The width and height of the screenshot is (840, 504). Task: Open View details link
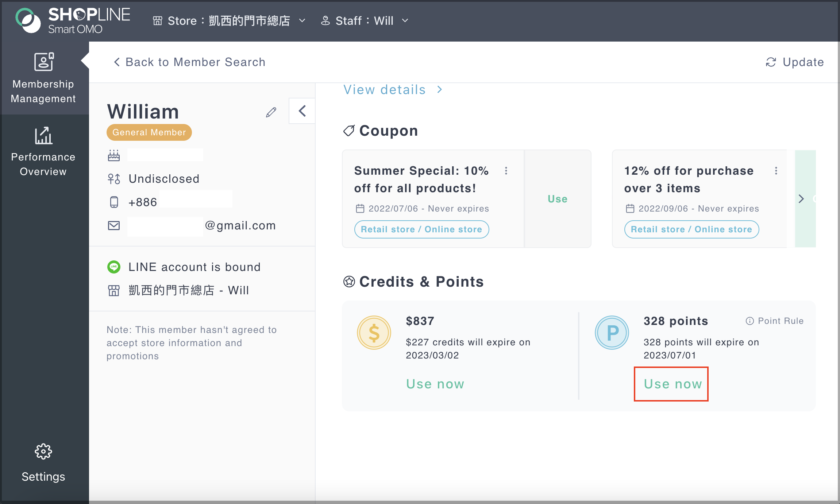tap(393, 90)
